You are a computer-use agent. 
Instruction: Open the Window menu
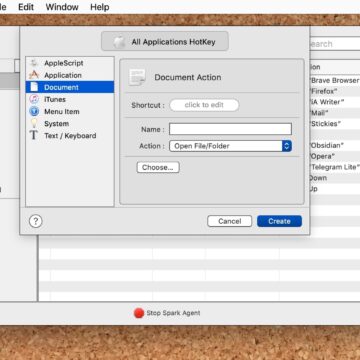[x=62, y=7]
